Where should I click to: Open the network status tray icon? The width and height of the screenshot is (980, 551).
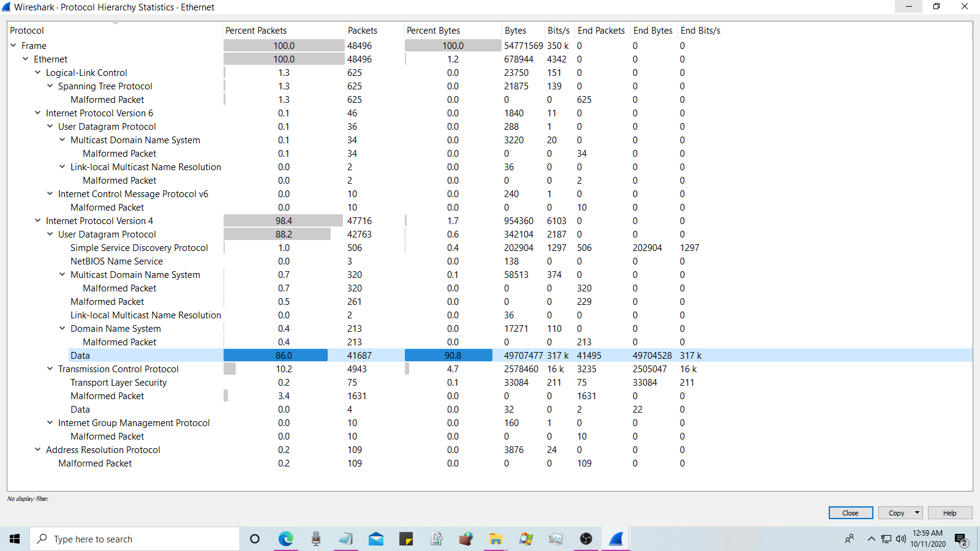coord(886,539)
